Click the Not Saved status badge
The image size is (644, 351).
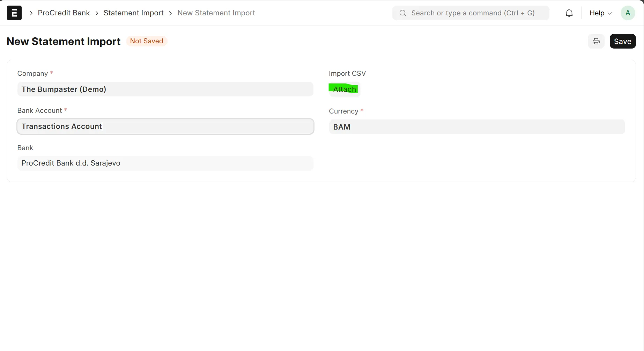coord(147,41)
